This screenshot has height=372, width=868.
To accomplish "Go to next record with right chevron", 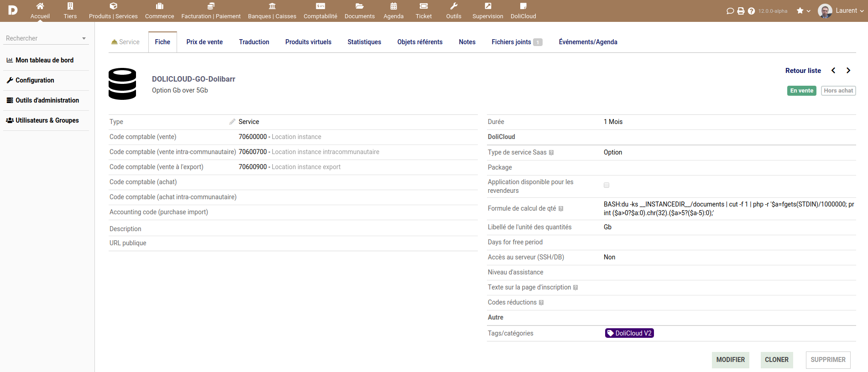I will [848, 70].
